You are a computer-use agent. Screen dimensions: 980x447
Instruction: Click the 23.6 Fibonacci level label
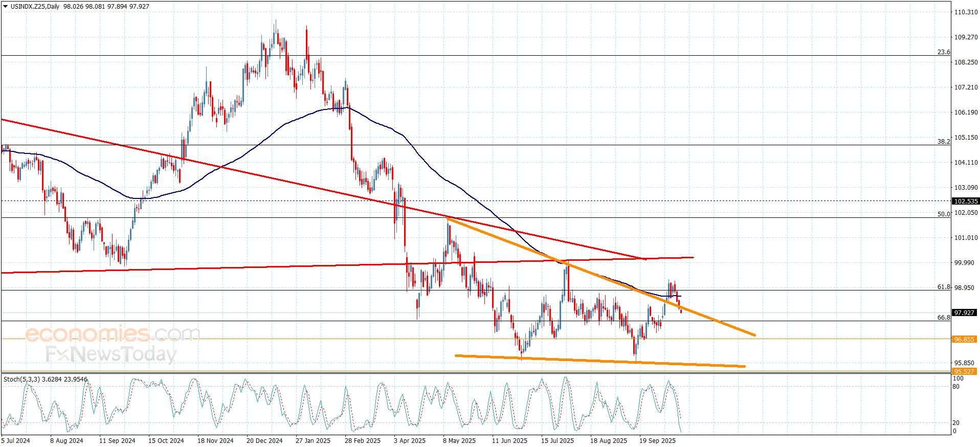click(x=944, y=52)
